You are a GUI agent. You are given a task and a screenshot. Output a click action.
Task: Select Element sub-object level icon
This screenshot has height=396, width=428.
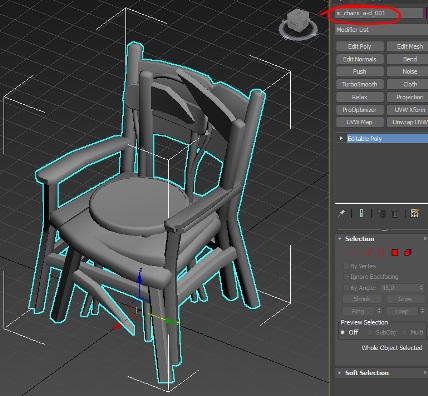[x=408, y=253]
